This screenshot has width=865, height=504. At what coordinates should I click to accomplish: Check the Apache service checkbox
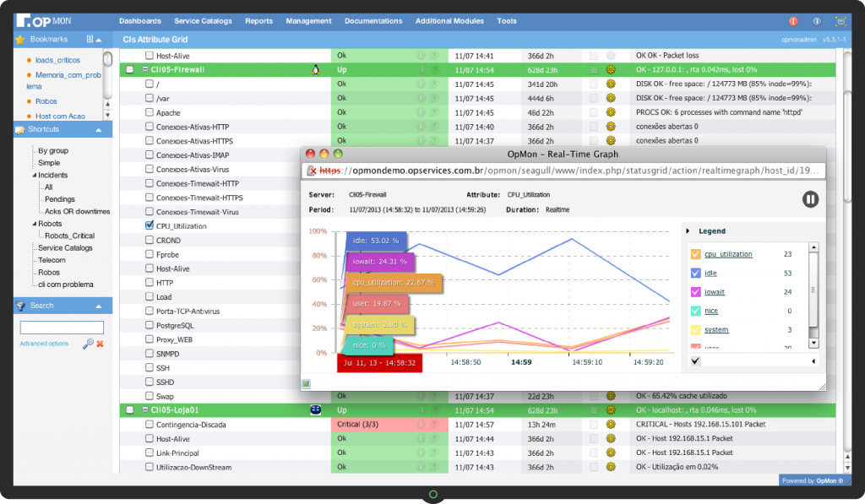[150, 112]
